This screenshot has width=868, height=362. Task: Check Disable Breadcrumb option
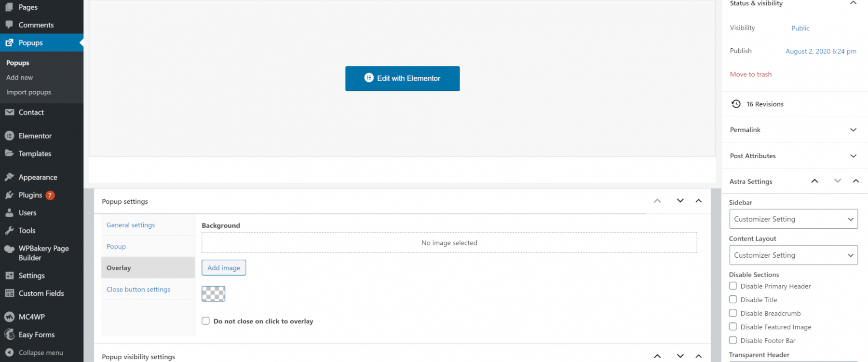tap(733, 313)
